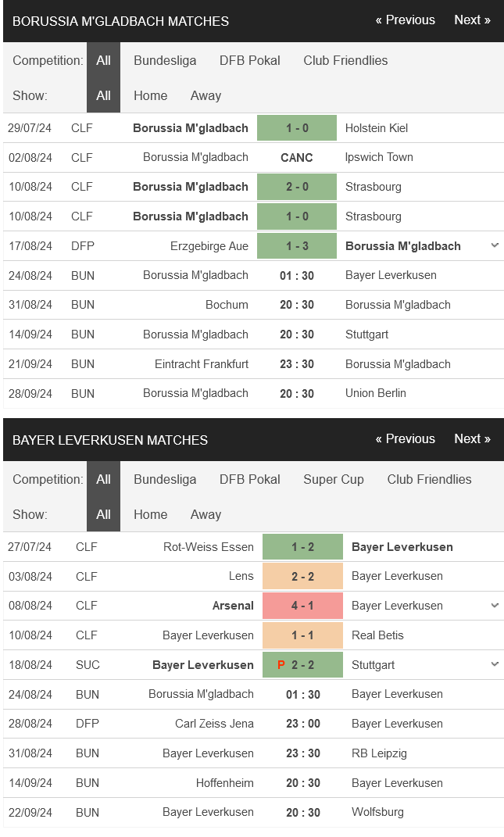Show only Away matches for Leverkusen
Image resolution: width=504 pixels, height=837 pixels.
click(x=206, y=514)
